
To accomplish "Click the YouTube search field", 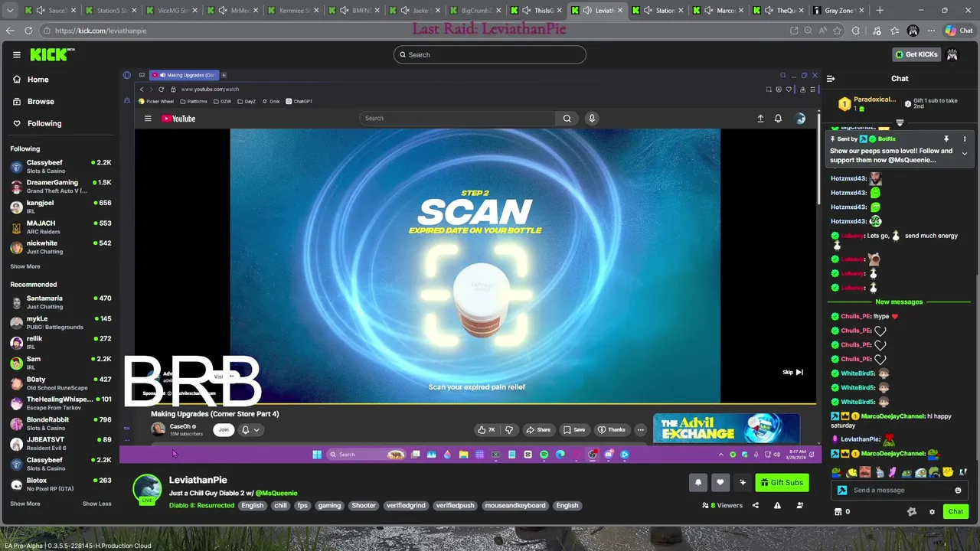I will point(457,118).
